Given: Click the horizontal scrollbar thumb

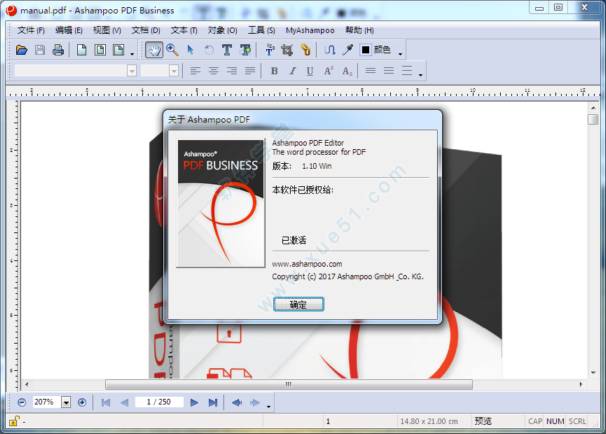Looking at the screenshot, I should [x=289, y=385].
